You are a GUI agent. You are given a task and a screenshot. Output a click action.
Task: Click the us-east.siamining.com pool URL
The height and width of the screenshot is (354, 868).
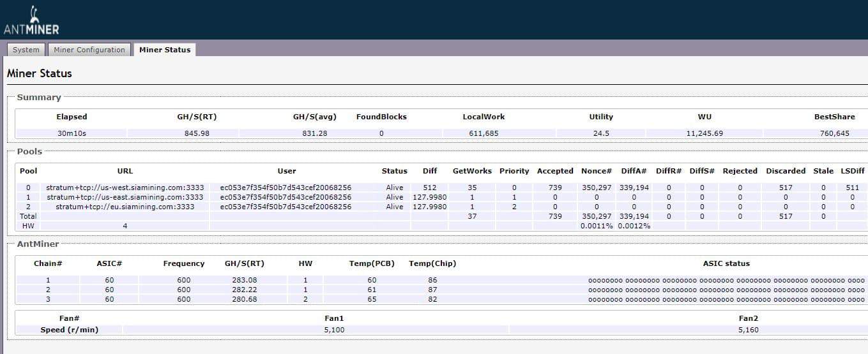click(x=125, y=197)
